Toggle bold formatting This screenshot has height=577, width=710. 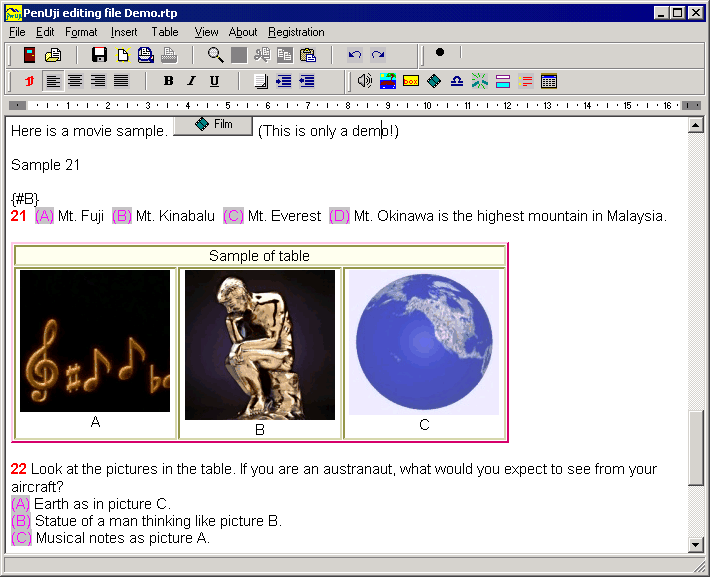pyautogui.click(x=168, y=81)
